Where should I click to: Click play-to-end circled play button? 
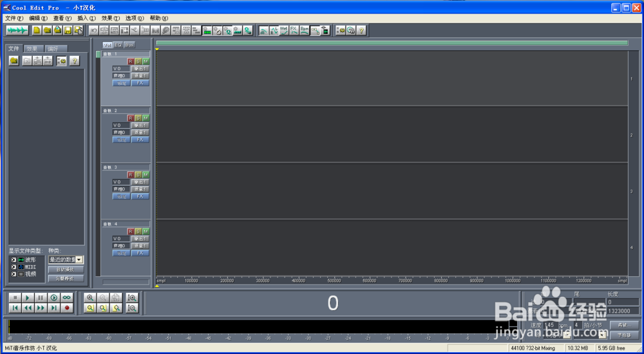(x=53, y=298)
